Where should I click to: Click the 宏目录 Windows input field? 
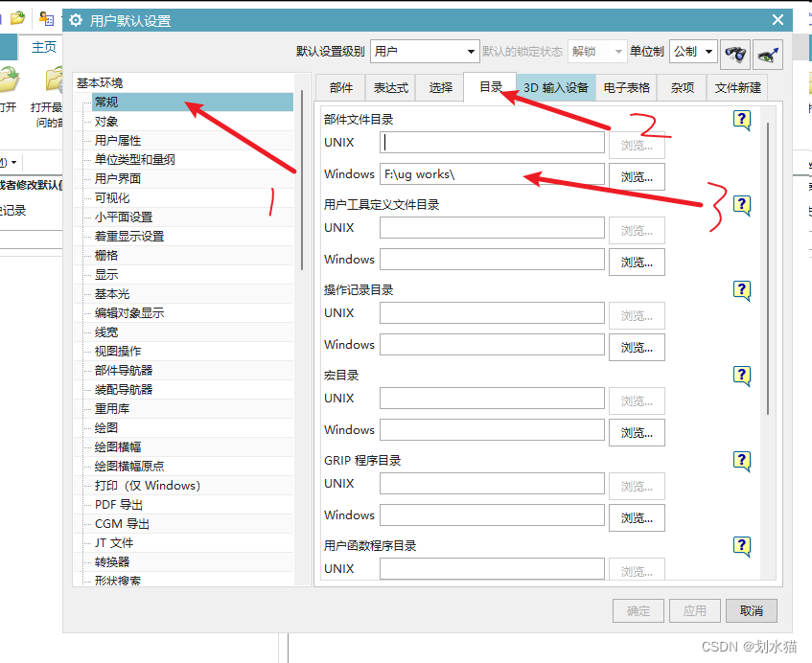[492, 429]
